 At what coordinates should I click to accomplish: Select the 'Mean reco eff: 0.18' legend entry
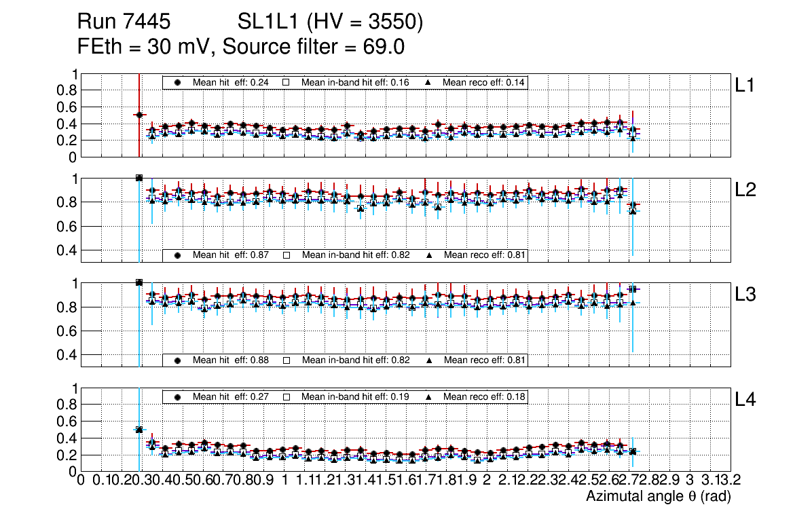click(484, 396)
